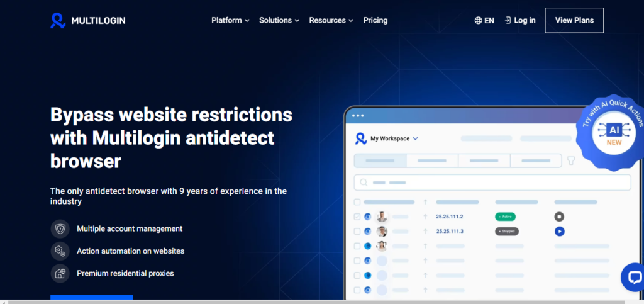This screenshot has width=644, height=304.
Task: Expand the My Workspace dropdown
Action: (x=415, y=139)
